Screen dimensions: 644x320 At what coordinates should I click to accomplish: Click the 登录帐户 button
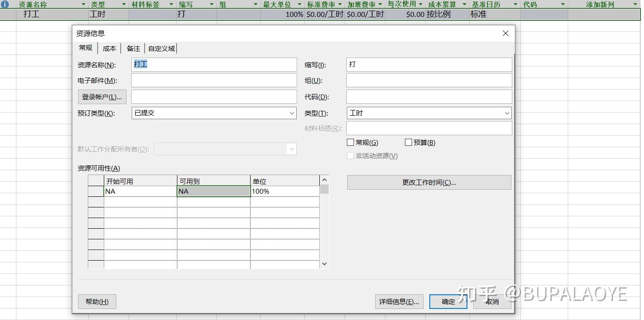click(102, 97)
